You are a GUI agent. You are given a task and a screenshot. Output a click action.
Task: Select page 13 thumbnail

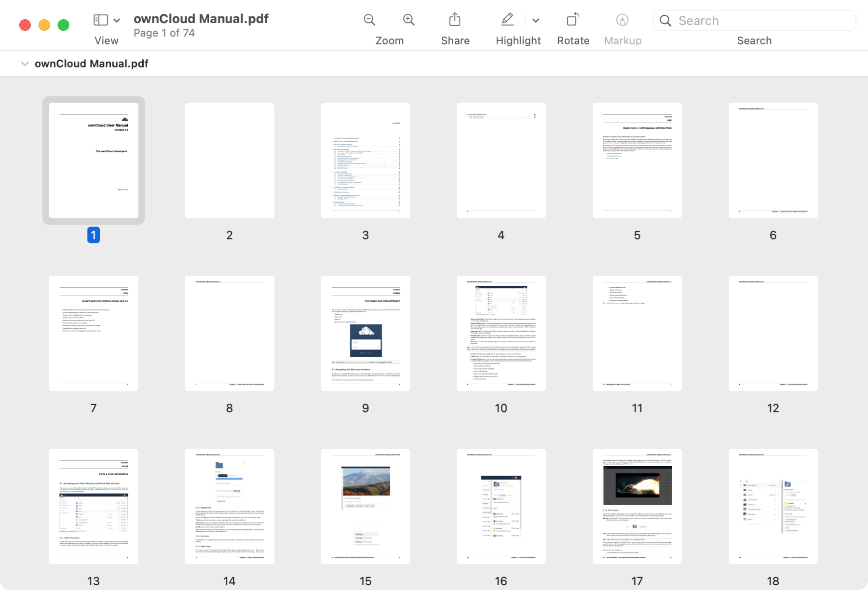click(94, 507)
